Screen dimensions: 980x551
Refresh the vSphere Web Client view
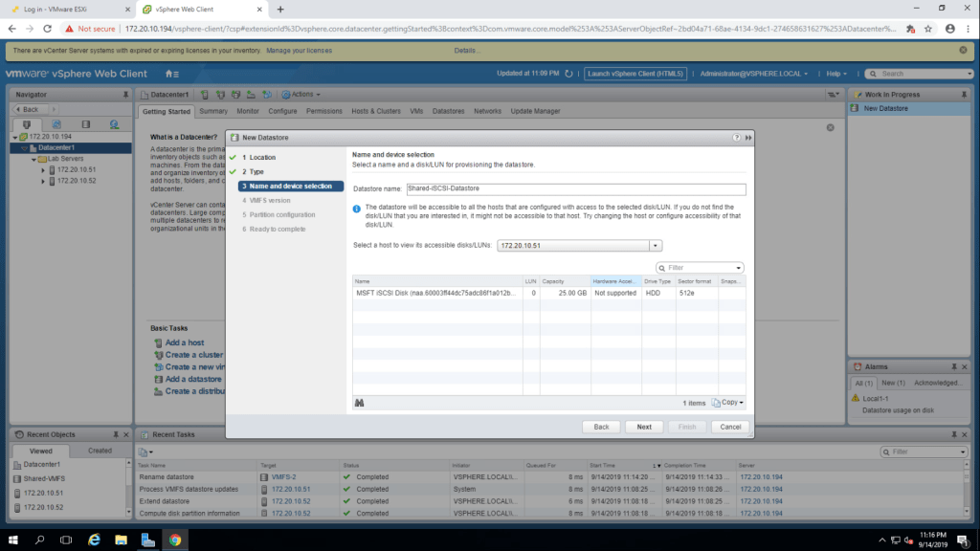(570, 74)
